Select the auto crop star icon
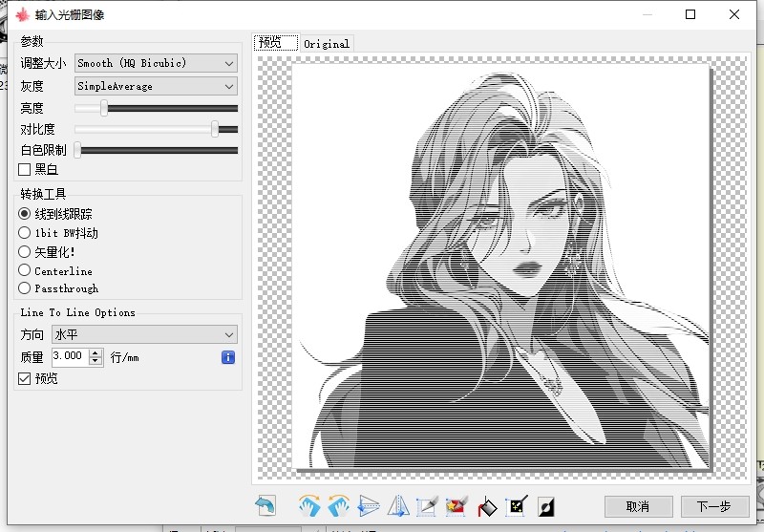This screenshot has height=532, width=764. [456, 505]
